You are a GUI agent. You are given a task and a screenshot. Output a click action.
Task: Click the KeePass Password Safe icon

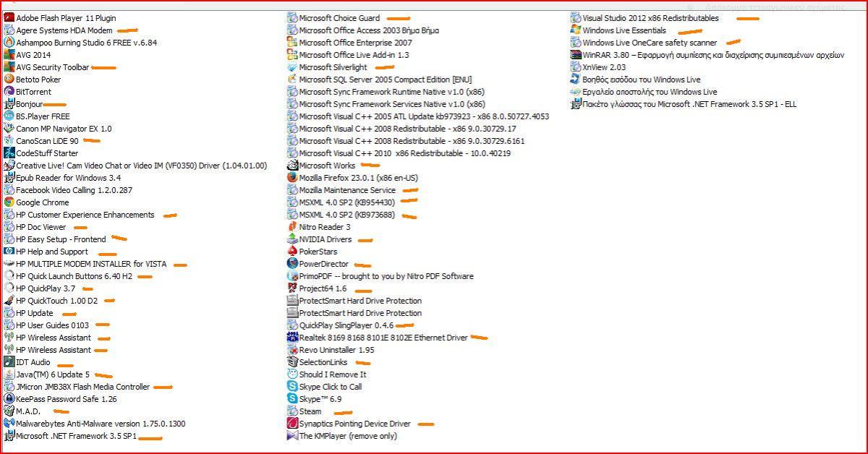pos(9,399)
